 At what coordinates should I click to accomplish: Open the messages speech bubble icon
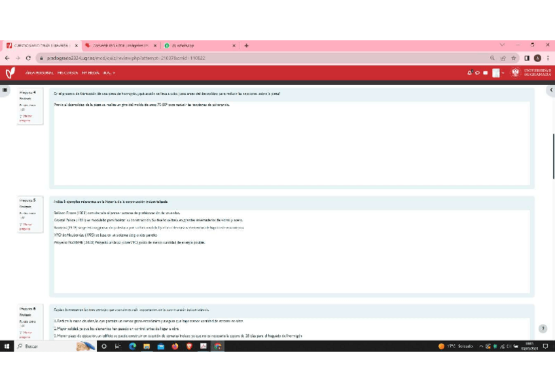pos(478,73)
